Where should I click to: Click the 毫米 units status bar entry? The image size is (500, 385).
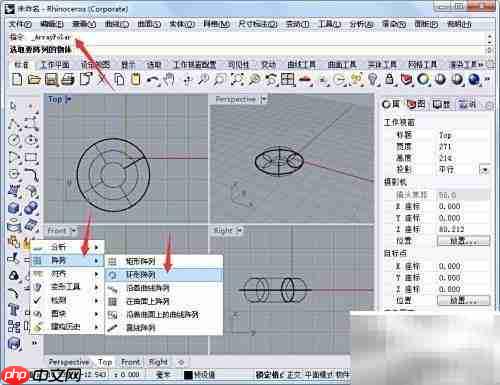[163, 375]
